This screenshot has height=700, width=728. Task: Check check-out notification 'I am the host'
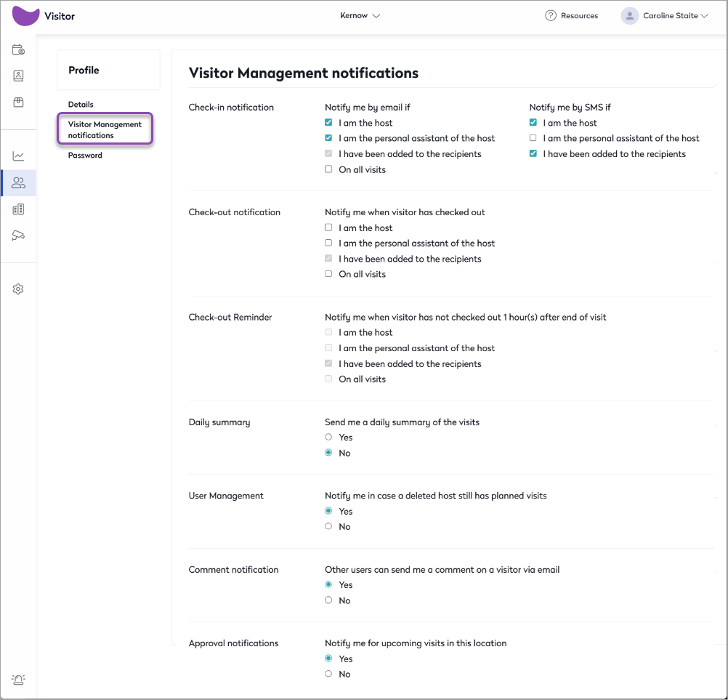(x=328, y=227)
